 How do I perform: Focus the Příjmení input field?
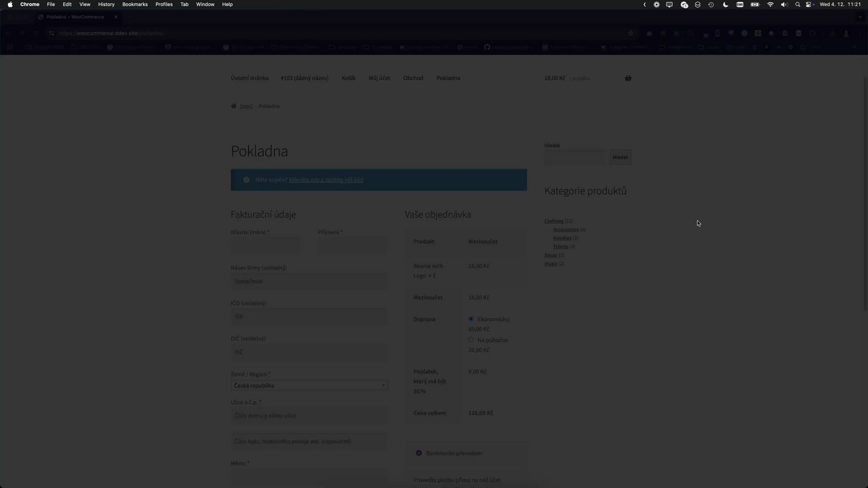353,245
